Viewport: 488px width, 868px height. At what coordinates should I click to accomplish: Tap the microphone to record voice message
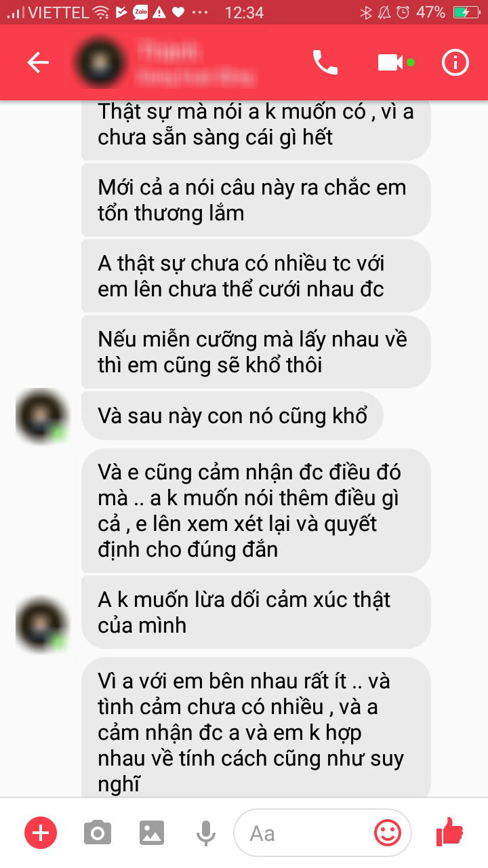point(206,833)
